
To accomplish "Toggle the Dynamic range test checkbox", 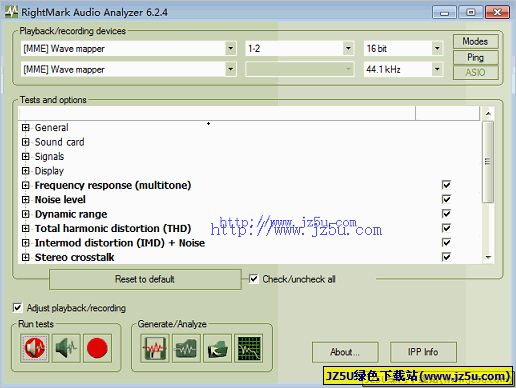I will [446, 213].
